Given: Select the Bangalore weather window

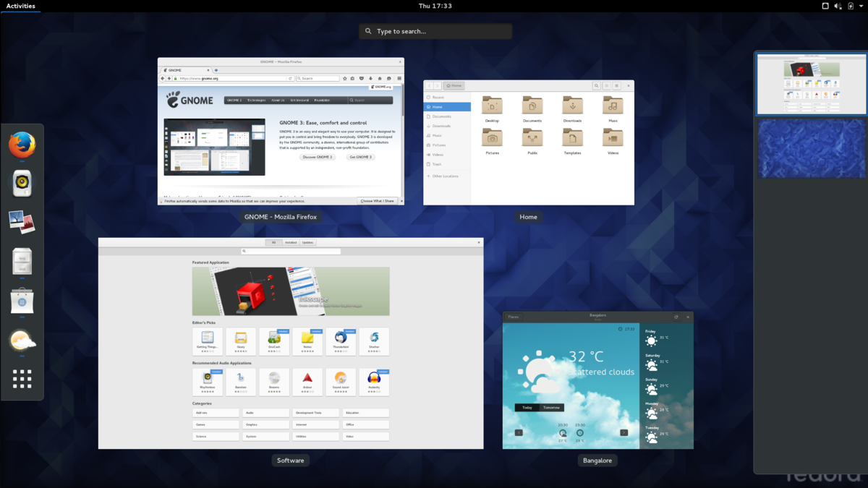Looking at the screenshot, I should pyautogui.click(x=598, y=380).
